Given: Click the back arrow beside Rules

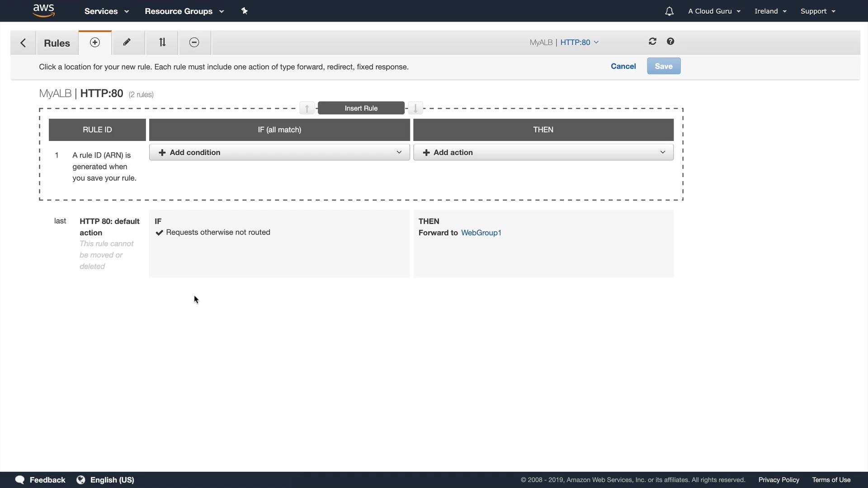Looking at the screenshot, I should pos(23,43).
